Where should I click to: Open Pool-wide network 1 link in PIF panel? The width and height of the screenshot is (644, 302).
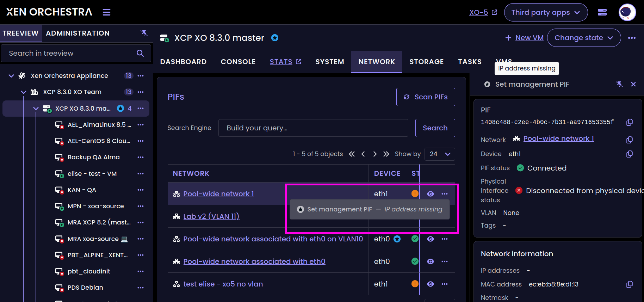(558, 138)
